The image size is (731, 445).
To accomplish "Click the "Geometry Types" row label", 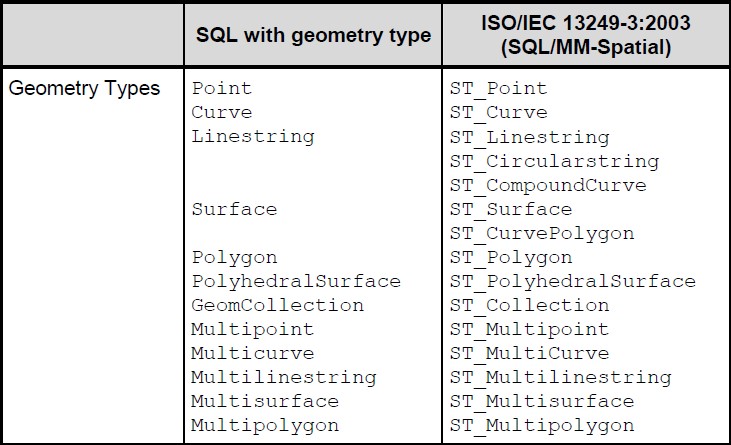I will [84, 88].
